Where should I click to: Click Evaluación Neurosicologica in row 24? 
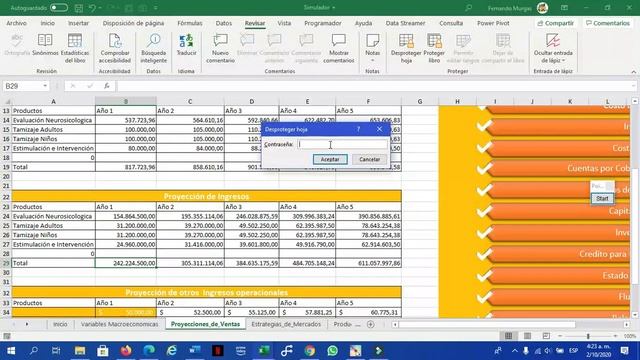coord(53,216)
